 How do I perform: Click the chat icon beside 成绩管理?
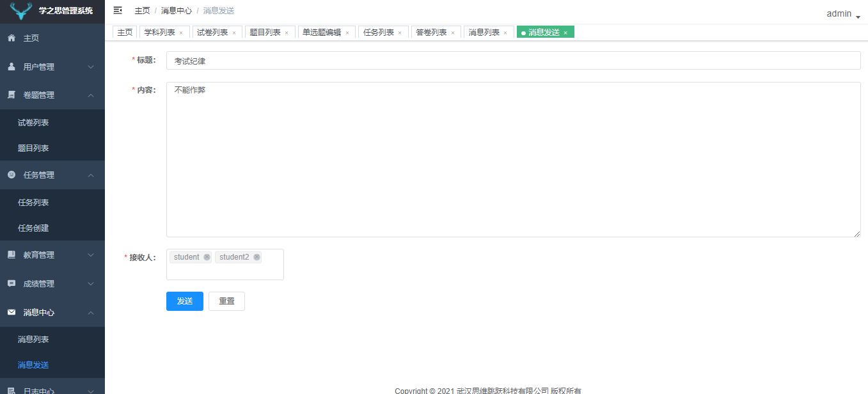(12, 283)
